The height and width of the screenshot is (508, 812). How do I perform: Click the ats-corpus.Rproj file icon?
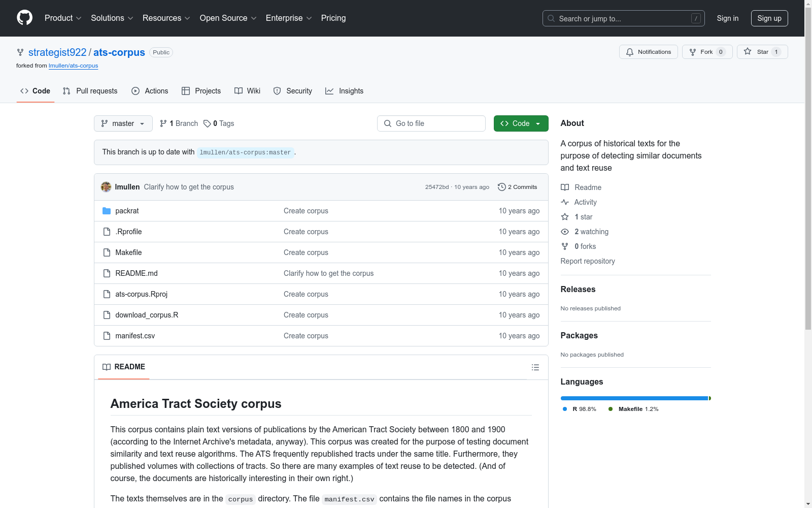pos(107,294)
